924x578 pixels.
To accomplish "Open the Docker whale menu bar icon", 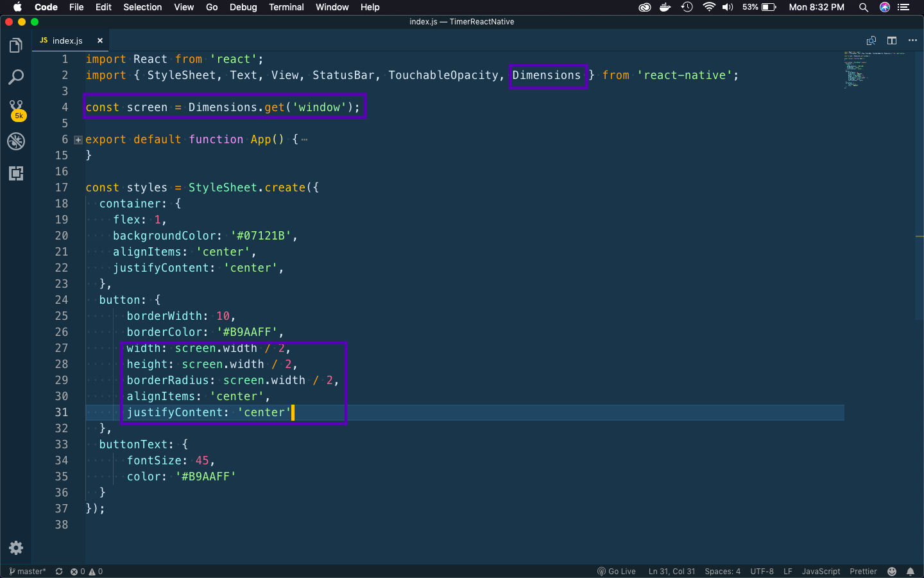I will pos(665,7).
